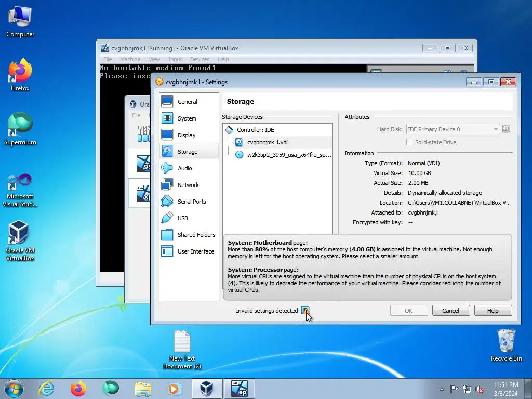
Task: Open the Display settings page
Action: [189, 135]
